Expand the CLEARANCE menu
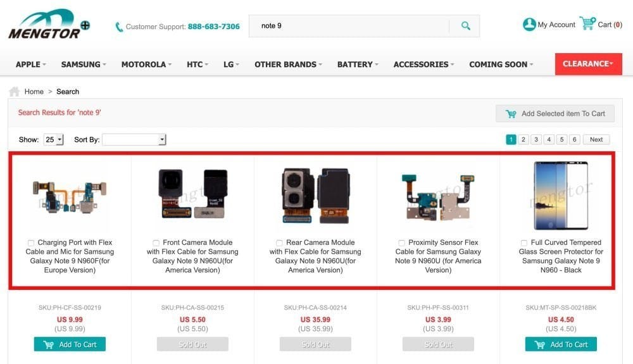633x364 pixels. [588, 64]
